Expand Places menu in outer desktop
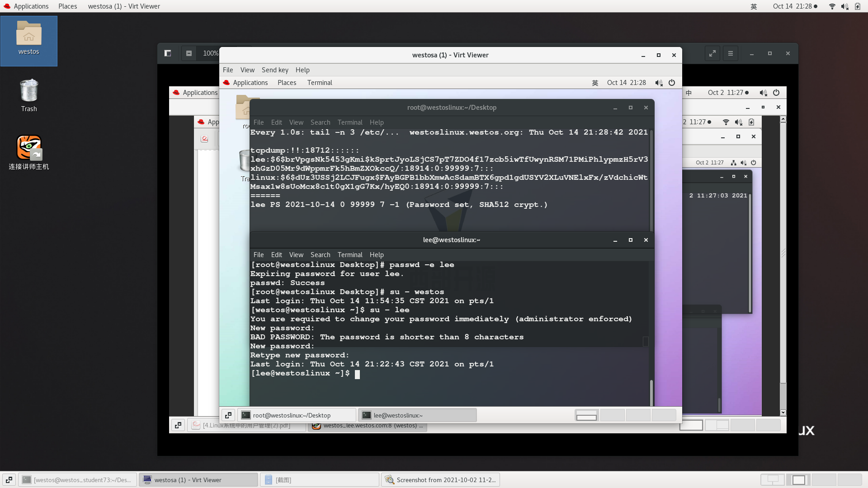Viewport: 868px width, 488px height. [x=67, y=6]
